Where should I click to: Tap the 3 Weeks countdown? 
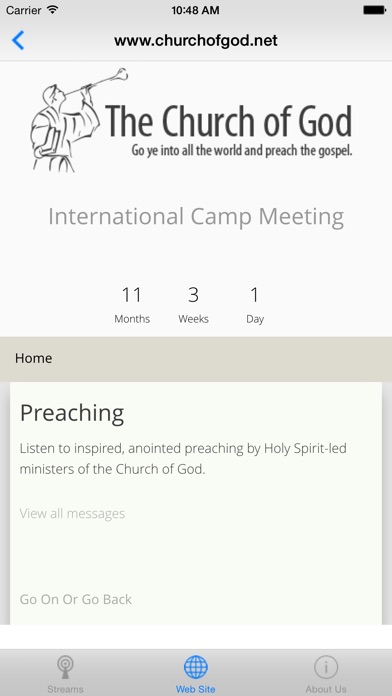point(194,305)
